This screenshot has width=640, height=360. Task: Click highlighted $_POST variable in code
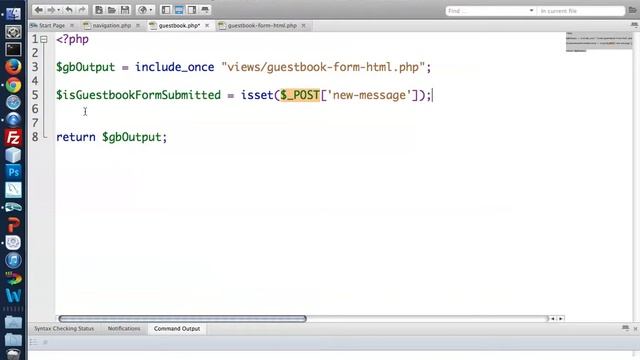click(x=300, y=95)
